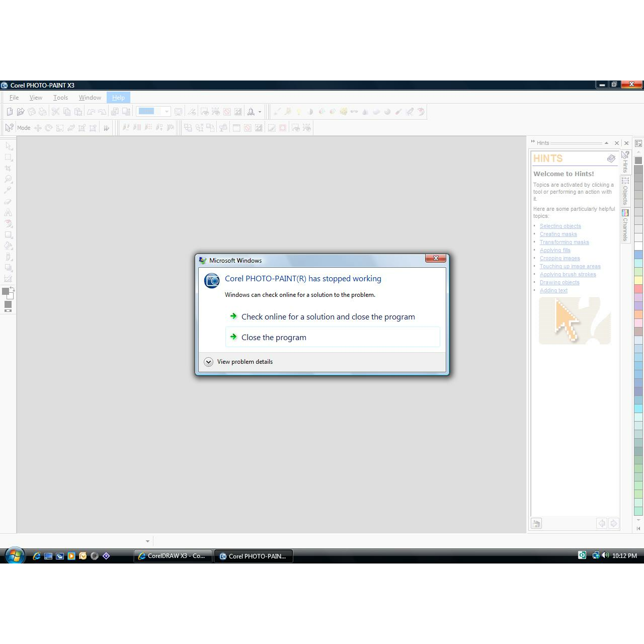The width and height of the screenshot is (644, 644).
Task: Select the Rectangle shape tool
Action: [x=9, y=234]
